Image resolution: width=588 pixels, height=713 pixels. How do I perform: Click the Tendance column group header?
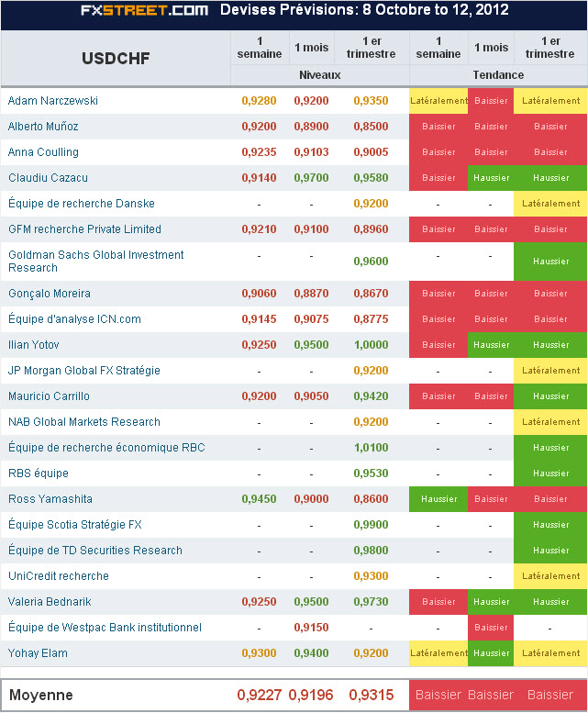click(x=498, y=75)
